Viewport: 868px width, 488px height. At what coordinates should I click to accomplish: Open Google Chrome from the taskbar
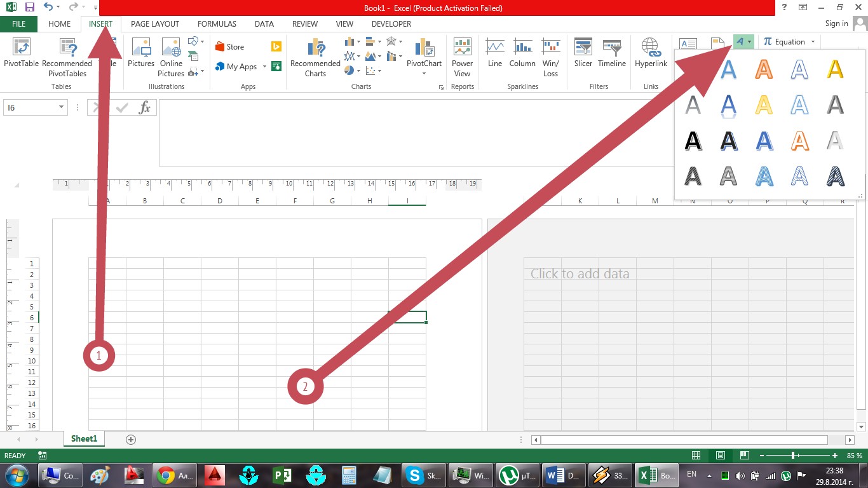click(x=175, y=475)
